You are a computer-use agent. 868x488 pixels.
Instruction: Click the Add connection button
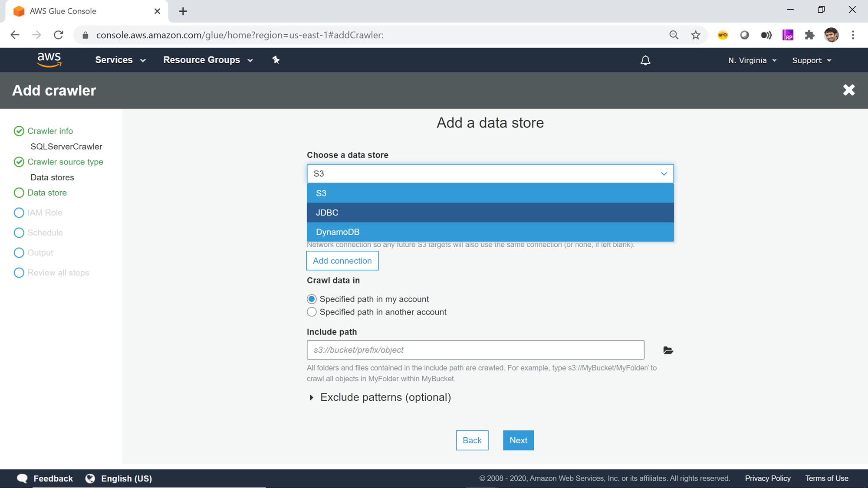point(342,261)
